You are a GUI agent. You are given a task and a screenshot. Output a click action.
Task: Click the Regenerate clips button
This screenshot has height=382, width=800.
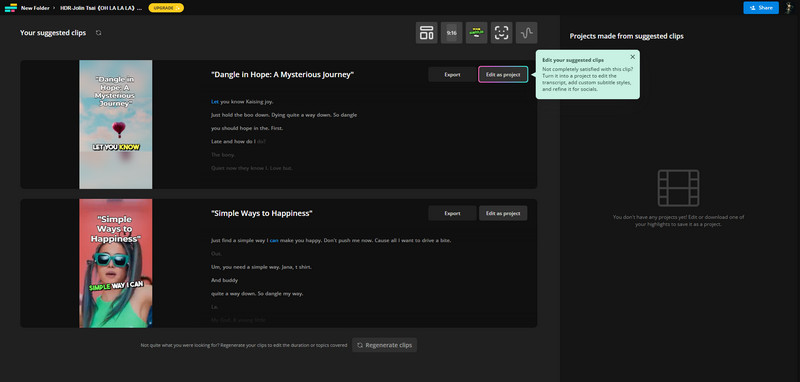[385, 345]
